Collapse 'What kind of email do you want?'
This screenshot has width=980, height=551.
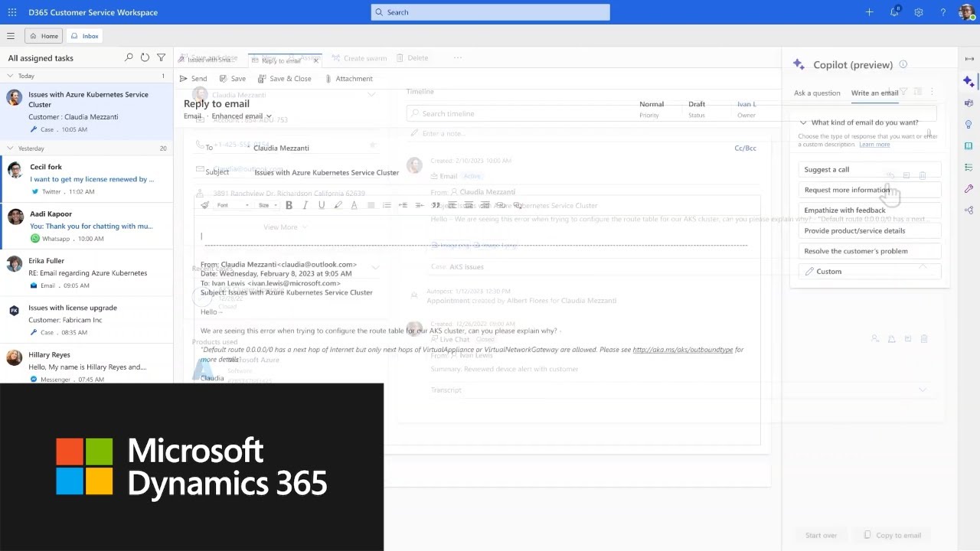(x=803, y=122)
